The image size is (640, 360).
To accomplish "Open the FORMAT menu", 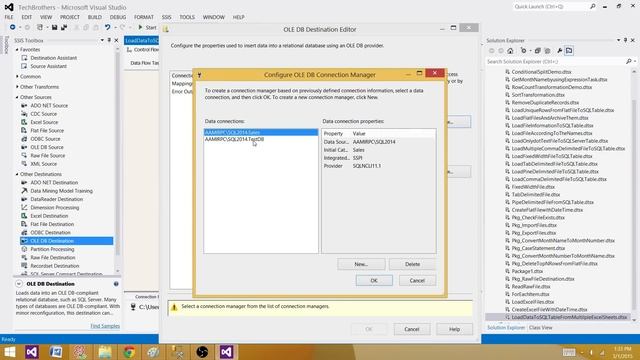I will pos(144,17).
